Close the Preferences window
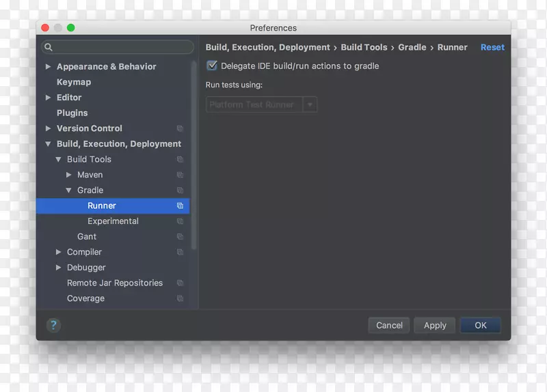The image size is (547, 392). 45,27
